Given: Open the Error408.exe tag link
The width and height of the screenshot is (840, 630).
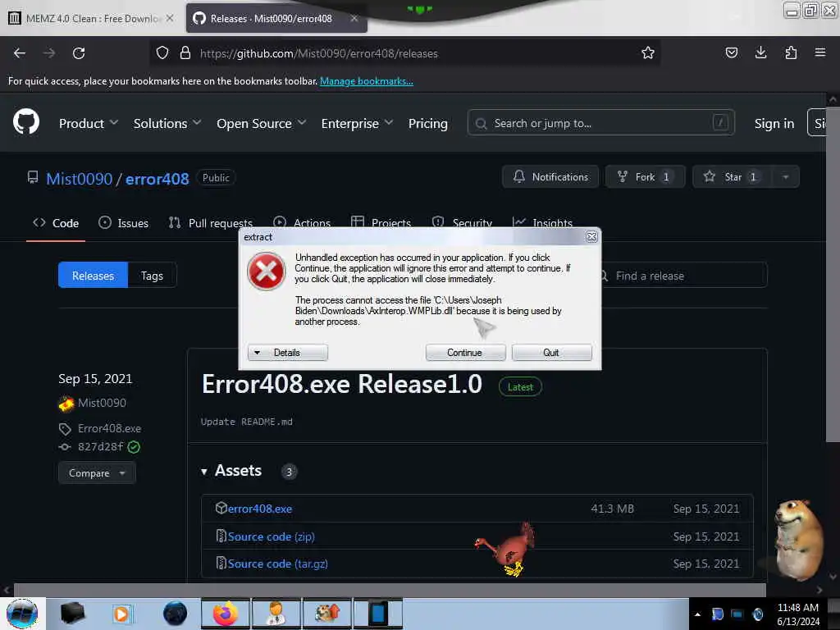Looking at the screenshot, I should tap(109, 428).
